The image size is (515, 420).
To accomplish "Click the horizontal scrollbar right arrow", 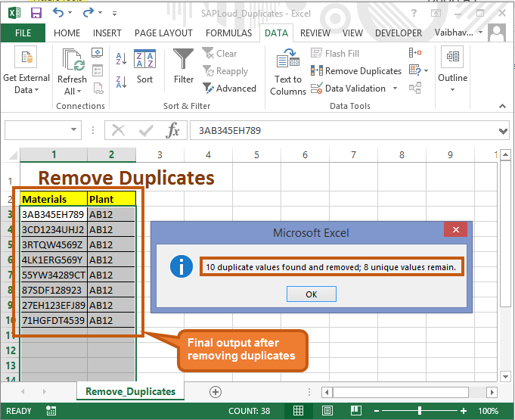I will [x=492, y=392].
